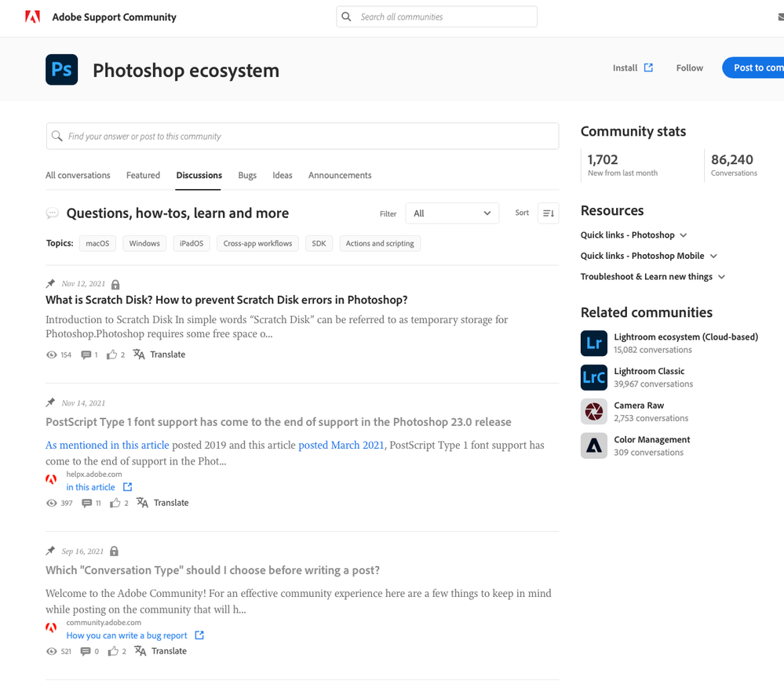Click Translate icon on PostScript Type 1 post

142,503
